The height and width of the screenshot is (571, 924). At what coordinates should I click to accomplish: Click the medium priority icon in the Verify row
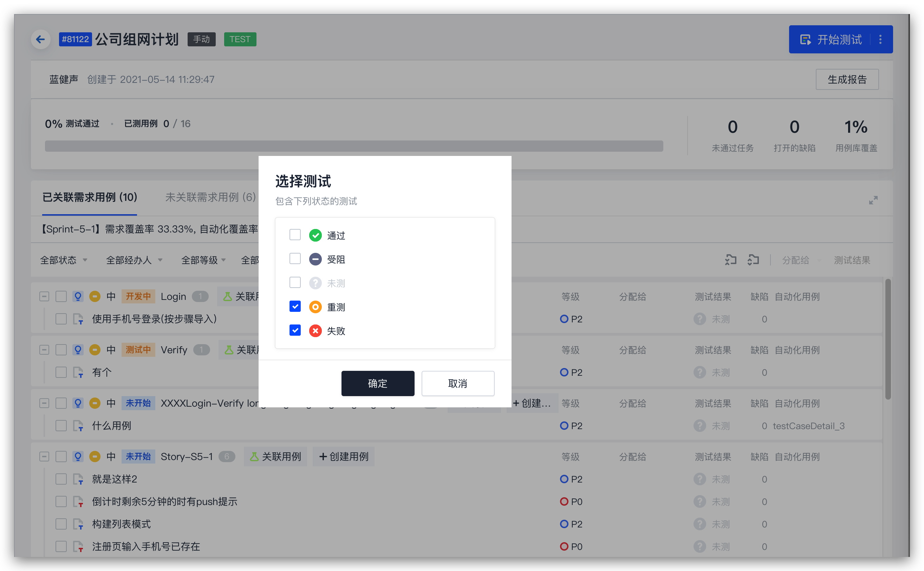(95, 350)
